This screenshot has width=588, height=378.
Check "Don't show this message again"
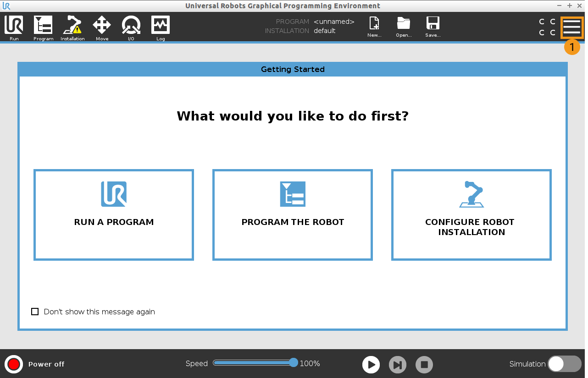[35, 312]
